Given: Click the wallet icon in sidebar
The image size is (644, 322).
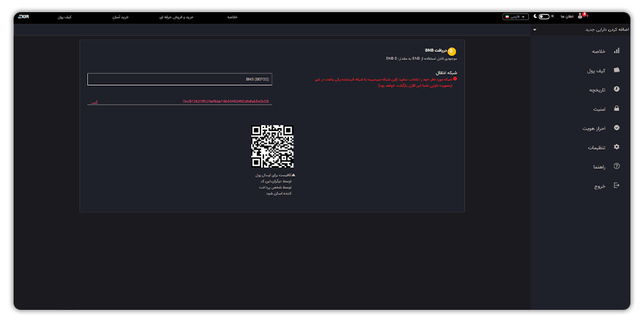Looking at the screenshot, I should click(x=617, y=70).
